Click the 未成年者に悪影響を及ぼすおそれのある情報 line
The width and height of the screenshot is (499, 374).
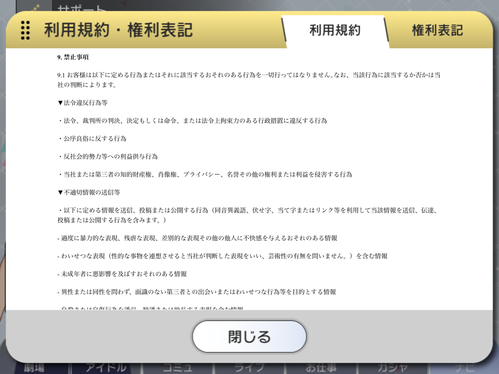tap(122, 274)
